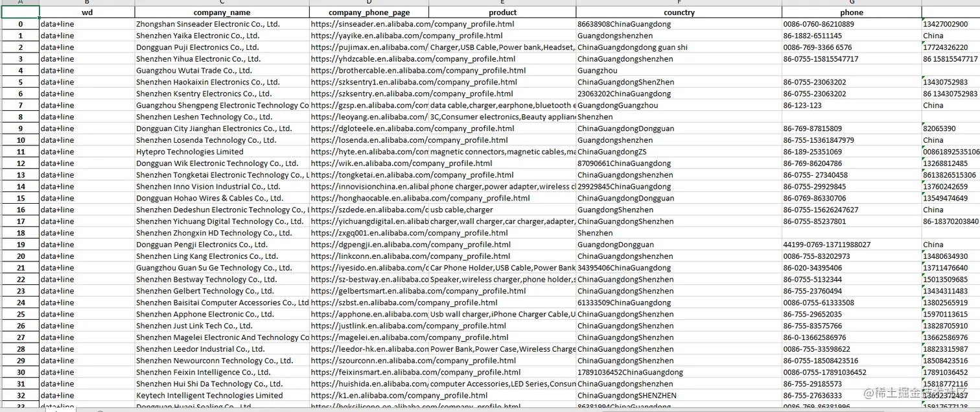The height and width of the screenshot is (412, 980).
Task: Click the "company_phone_page" header cell
Action: click(x=369, y=12)
